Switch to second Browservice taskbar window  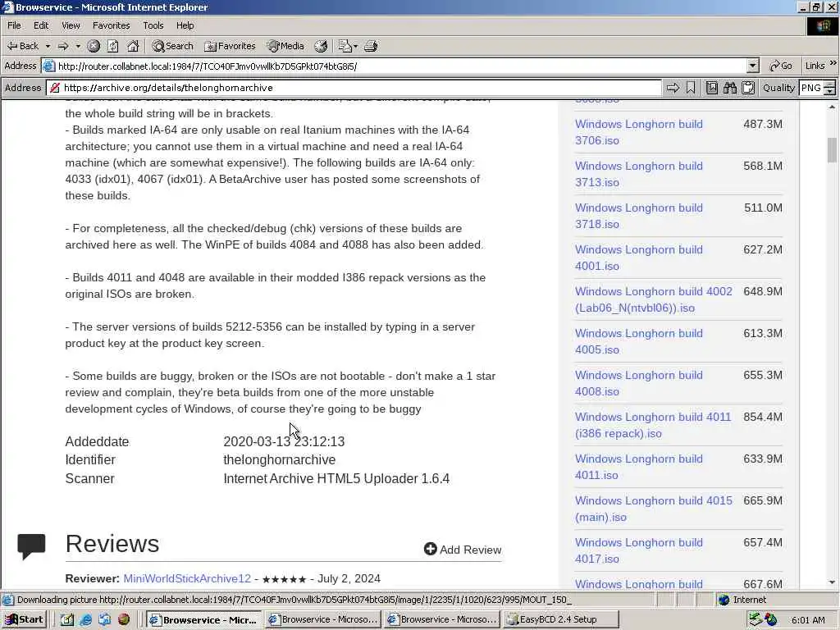point(323,620)
